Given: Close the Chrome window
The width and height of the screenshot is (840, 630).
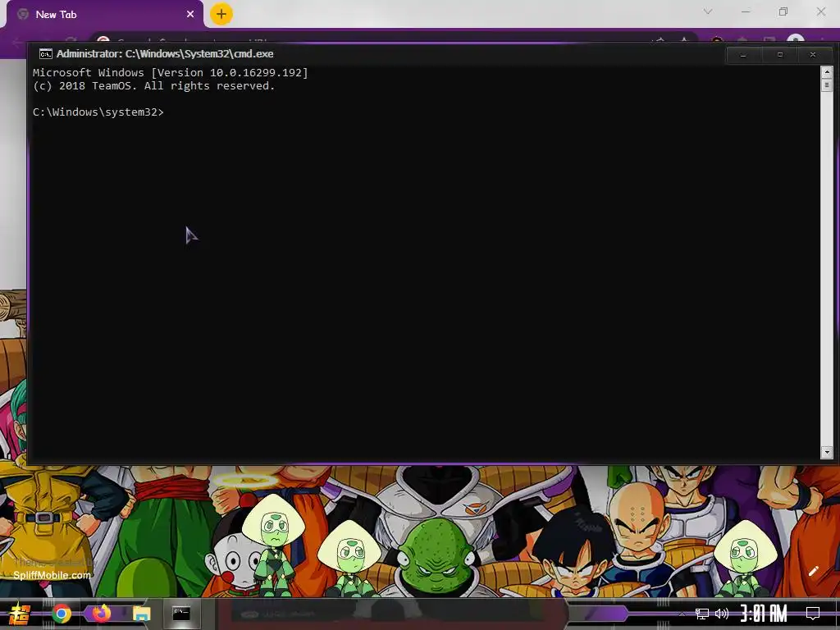Looking at the screenshot, I should (x=820, y=11).
